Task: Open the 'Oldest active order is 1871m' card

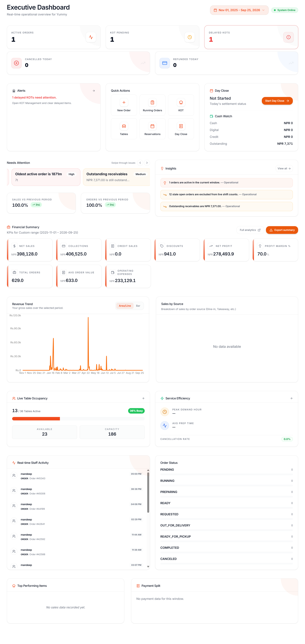Action: coord(46,177)
